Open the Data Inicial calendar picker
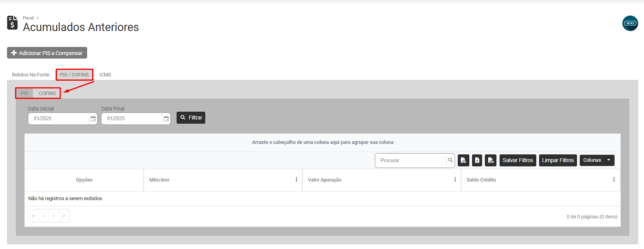 (x=93, y=119)
